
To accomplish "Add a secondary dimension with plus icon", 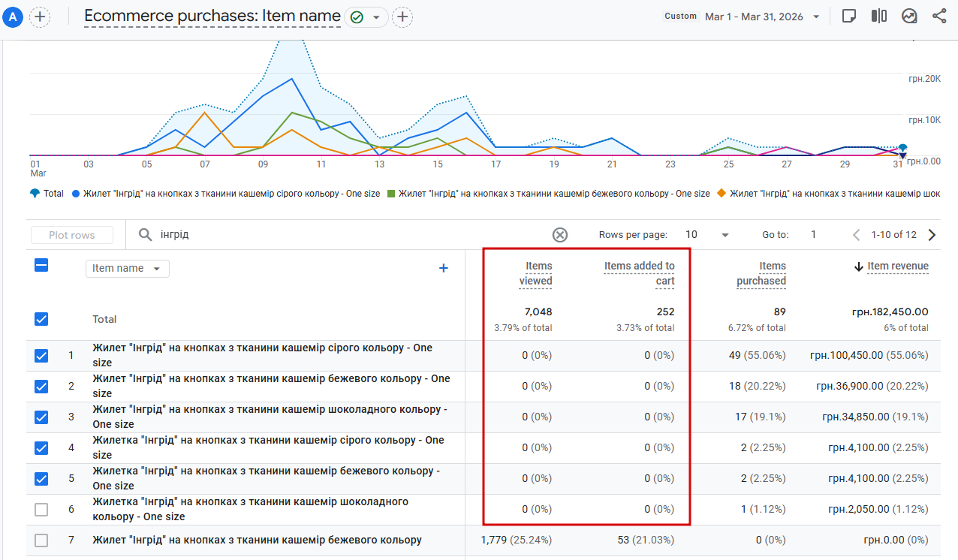I will [444, 268].
